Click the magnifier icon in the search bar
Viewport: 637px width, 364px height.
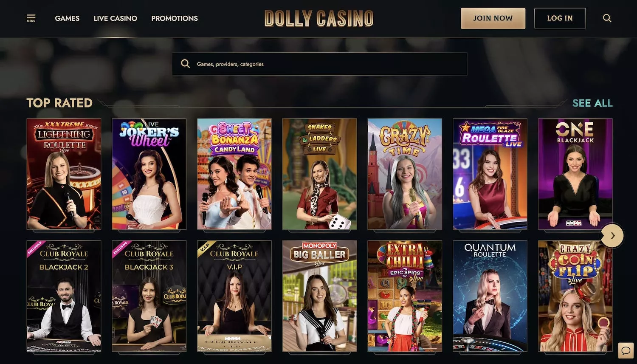(185, 64)
